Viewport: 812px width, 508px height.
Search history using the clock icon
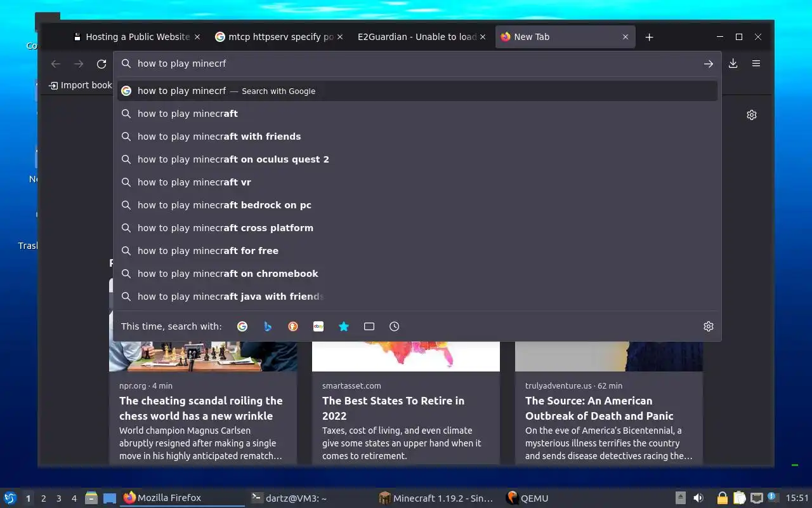pyautogui.click(x=395, y=326)
